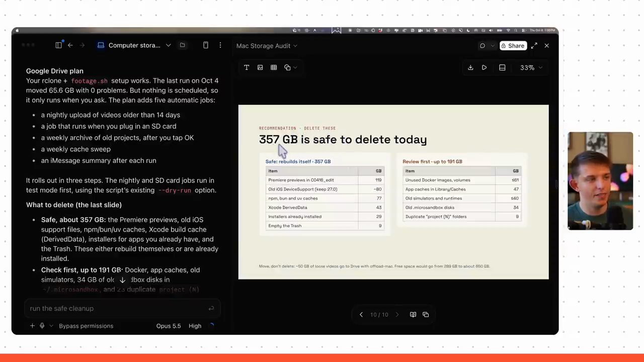Screen dimensions: 644x362
Task: Close the preview panel with the X
Action: click(547, 46)
